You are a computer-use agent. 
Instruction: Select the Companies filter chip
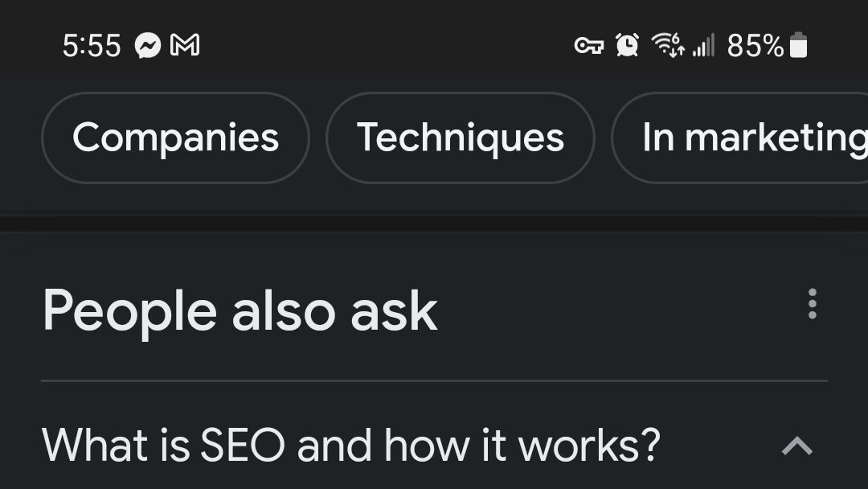coord(175,138)
